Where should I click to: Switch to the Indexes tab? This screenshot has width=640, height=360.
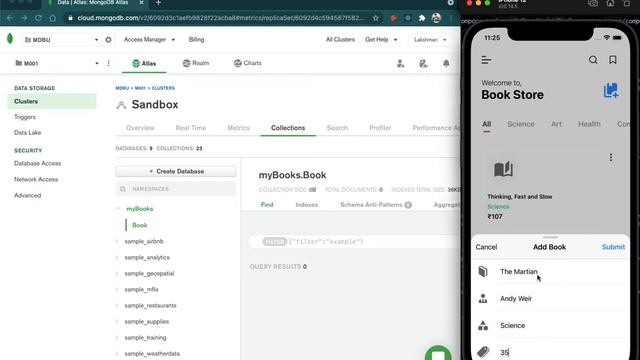[x=307, y=205]
